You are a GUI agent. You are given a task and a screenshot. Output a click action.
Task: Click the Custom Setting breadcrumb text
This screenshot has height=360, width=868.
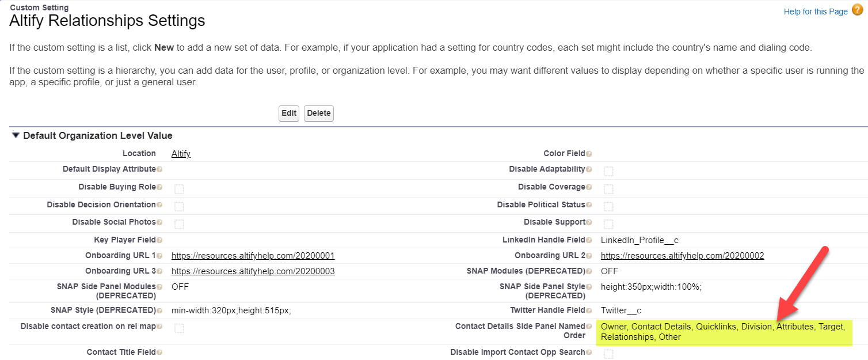click(39, 7)
